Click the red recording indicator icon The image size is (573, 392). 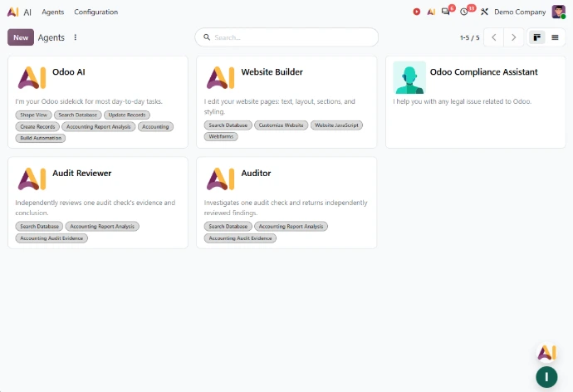click(x=416, y=12)
